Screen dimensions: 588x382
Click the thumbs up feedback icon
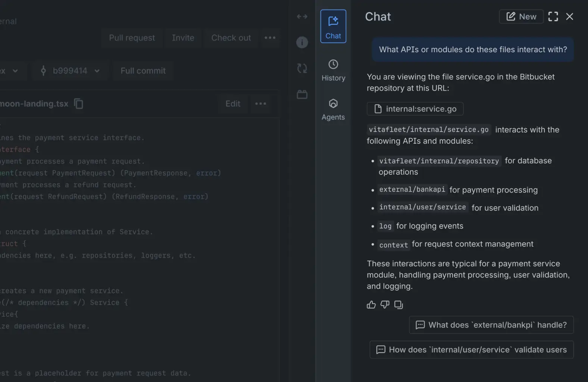point(371,305)
